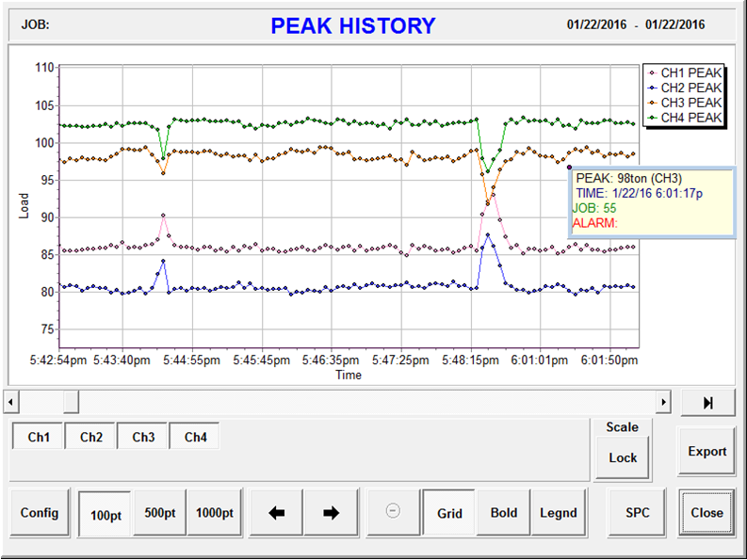This screenshot has height=560, width=747.
Task: Toggle Ch3 channel visibility
Action: click(143, 437)
